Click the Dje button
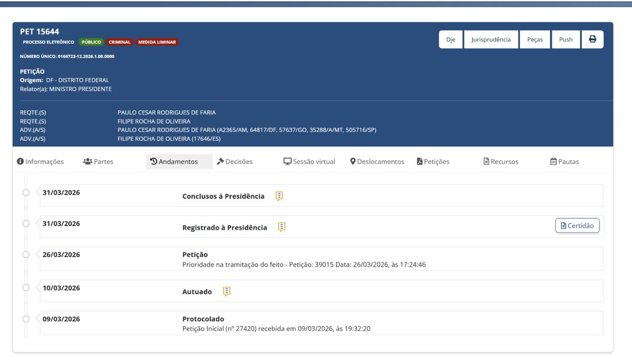Image resolution: width=632 pixels, height=364 pixels. tap(451, 39)
